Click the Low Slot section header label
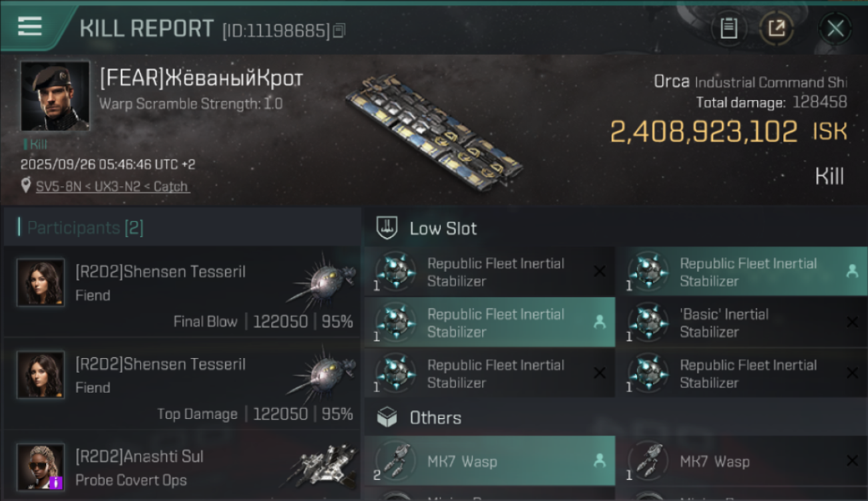This screenshot has height=501, width=868. click(443, 228)
